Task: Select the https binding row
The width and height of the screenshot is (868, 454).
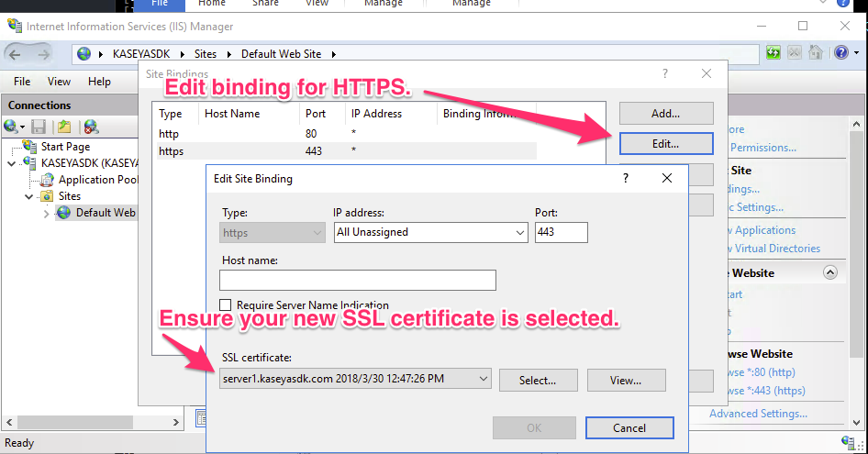Action: [x=346, y=151]
